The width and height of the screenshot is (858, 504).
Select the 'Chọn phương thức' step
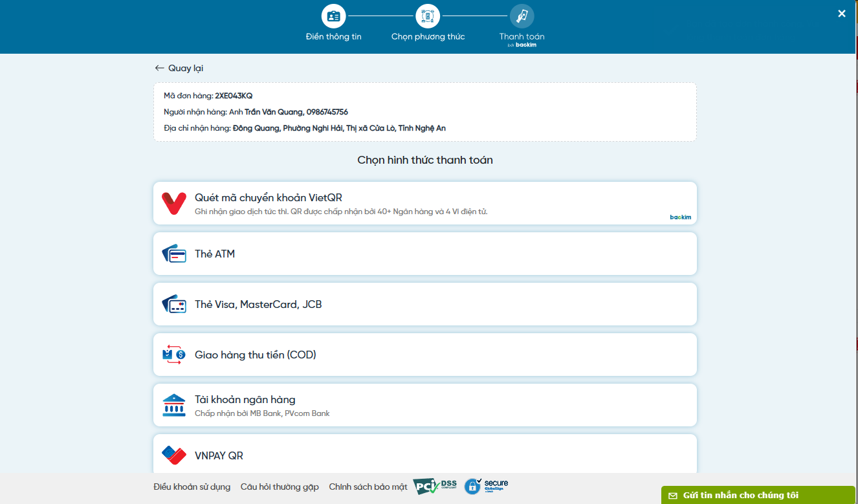pyautogui.click(x=428, y=16)
